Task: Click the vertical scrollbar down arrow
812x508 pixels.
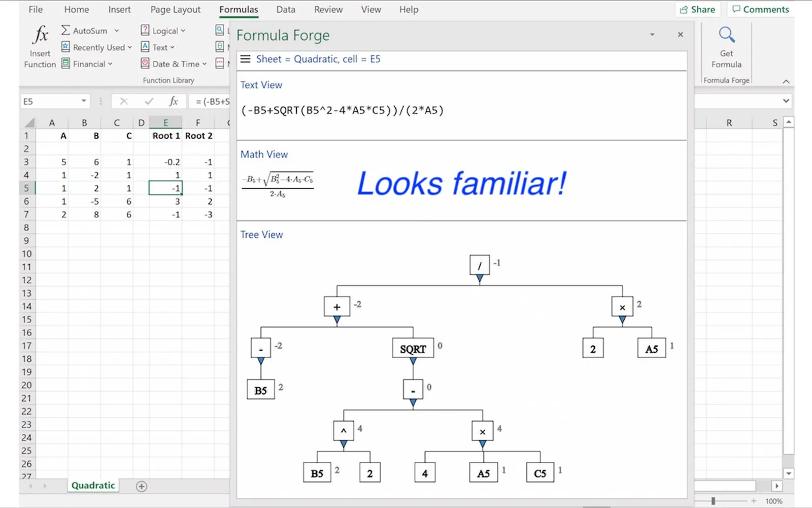Action: click(x=789, y=473)
